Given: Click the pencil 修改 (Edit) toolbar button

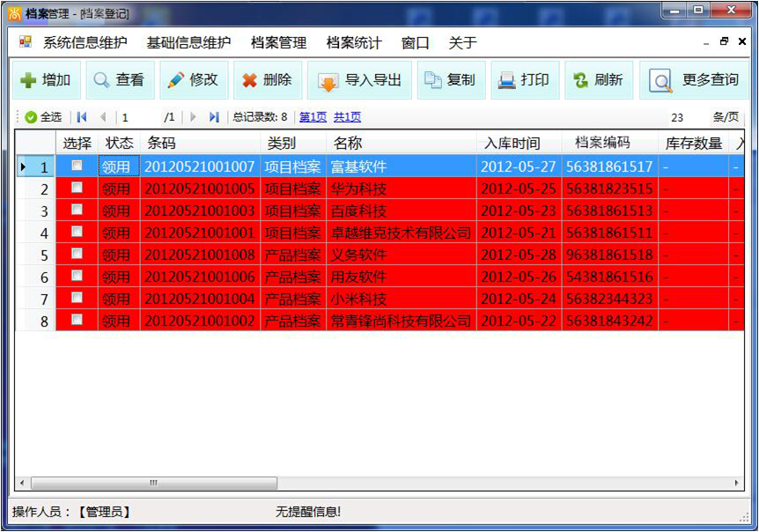Looking at the screenshot, I should 193,80.
